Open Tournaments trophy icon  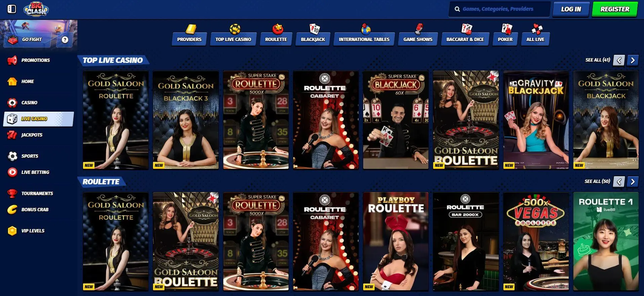(12, 193)
